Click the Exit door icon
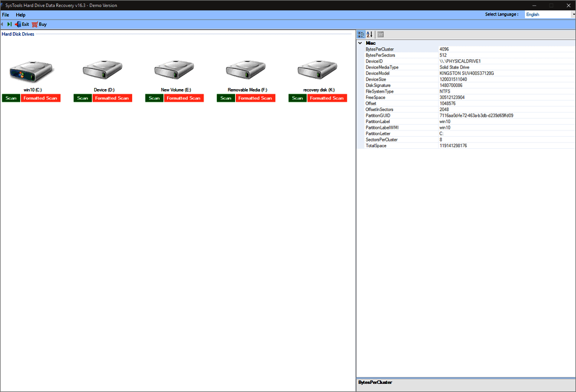This screenshot has height=392, width=576. 20,24
